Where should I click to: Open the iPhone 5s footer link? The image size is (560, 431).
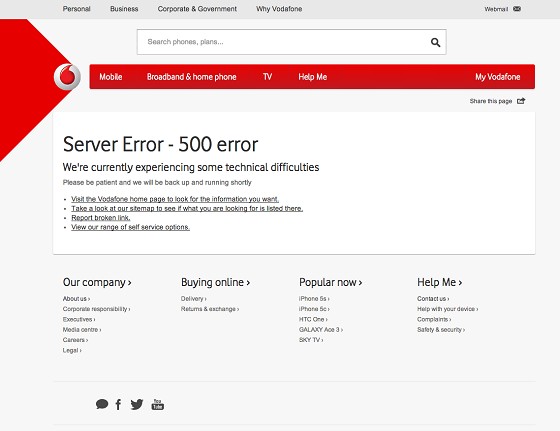point(314,299)
